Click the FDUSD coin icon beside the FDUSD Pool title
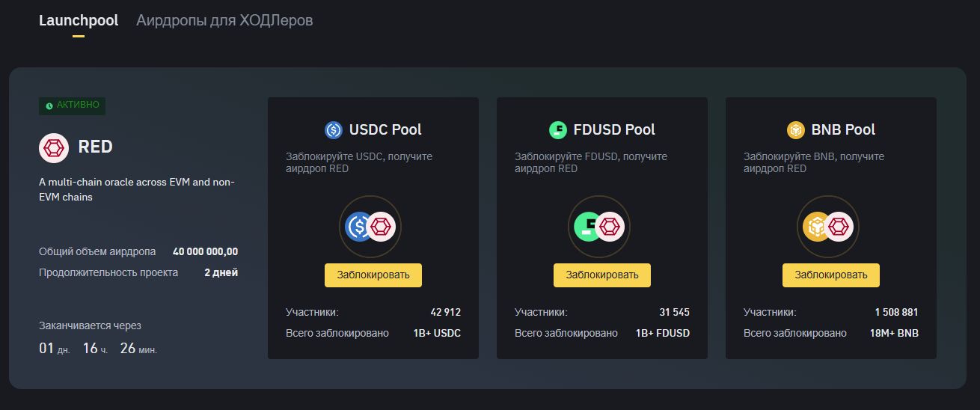 [x=558, y=130]
